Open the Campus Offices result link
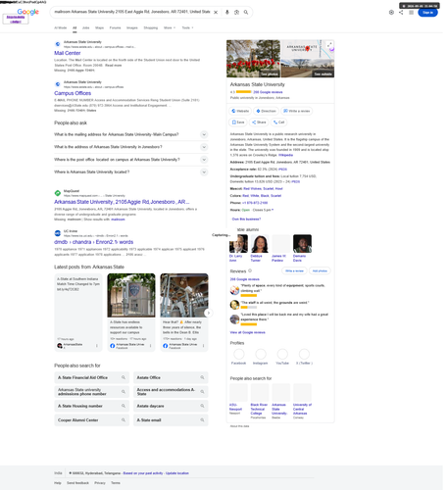This screenshot has width=448, height=490. coord(73,93)
